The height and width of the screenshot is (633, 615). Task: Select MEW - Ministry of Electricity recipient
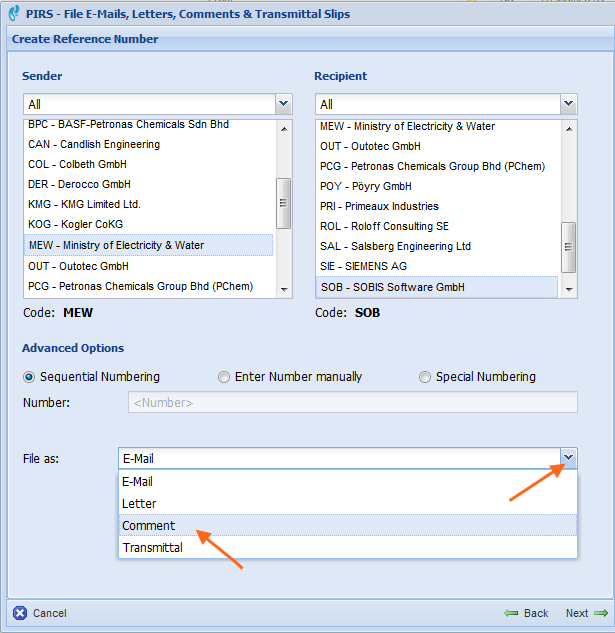437,126
